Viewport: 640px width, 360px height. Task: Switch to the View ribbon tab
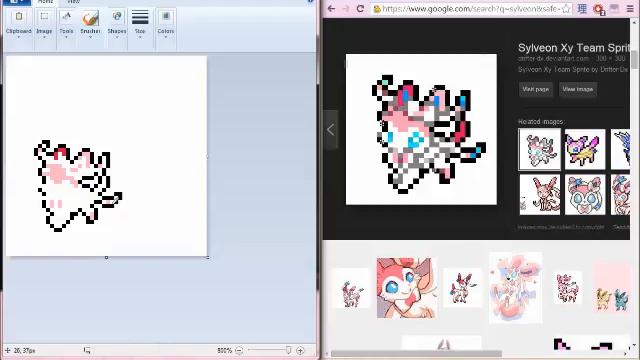pyautogui.click(x=73, y=2)
